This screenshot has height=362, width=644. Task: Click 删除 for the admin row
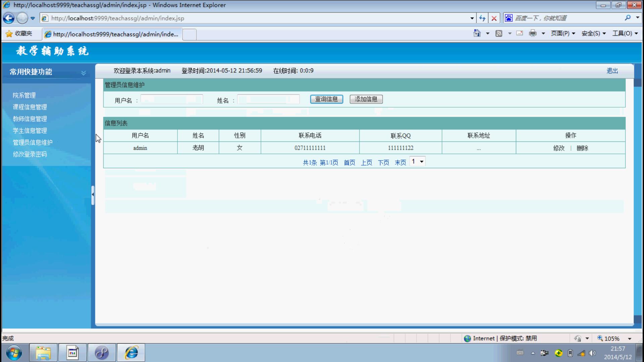pos(582,148)
